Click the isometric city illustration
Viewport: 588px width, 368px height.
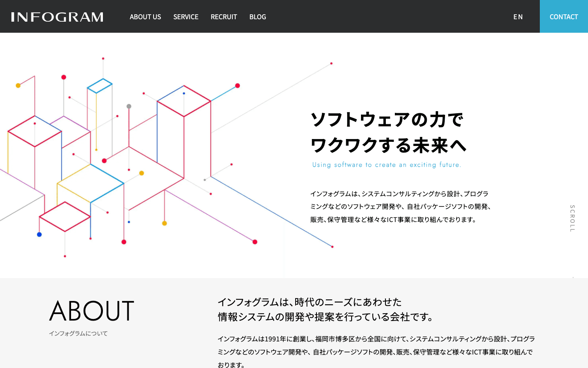(x=167, y=157)
